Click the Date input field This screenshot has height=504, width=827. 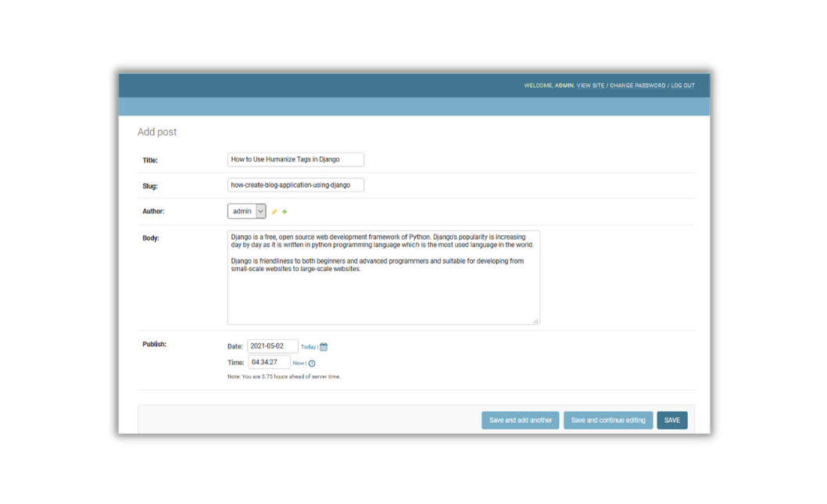pos(272,346)
